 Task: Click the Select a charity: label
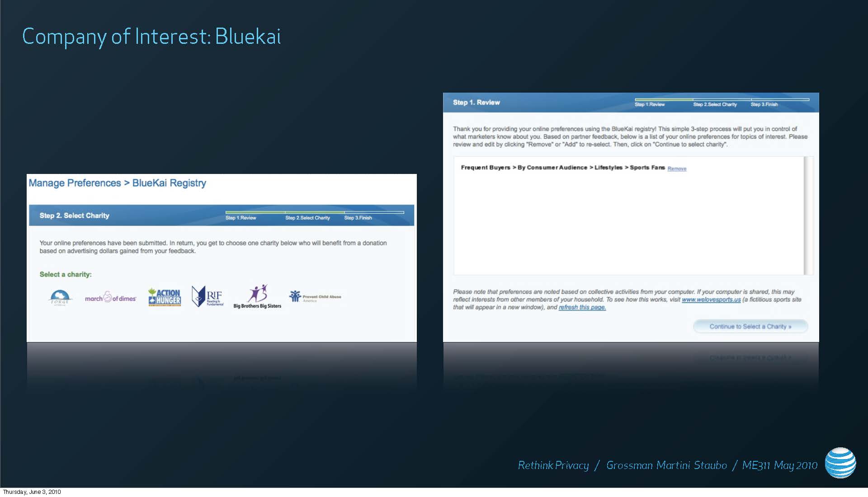tap(66, 274)
